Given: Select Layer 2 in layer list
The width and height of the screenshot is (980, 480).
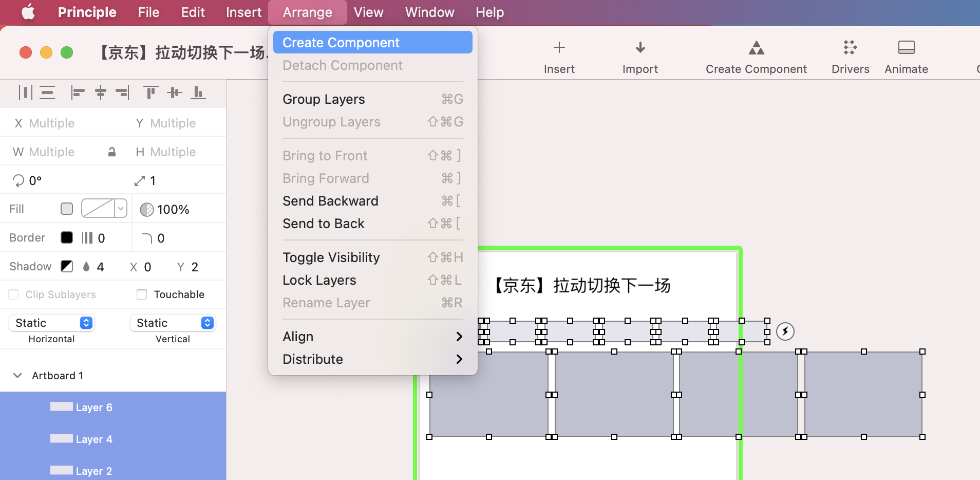Looking at the screenshot, I should tap(113, 468).
